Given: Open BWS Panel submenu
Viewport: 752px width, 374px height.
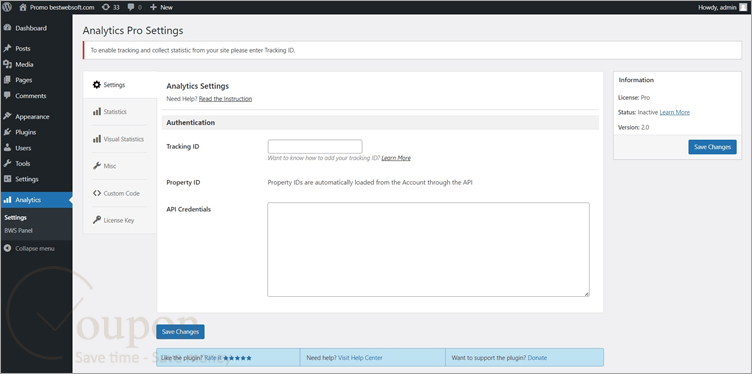Looking at the screenshot, I should point(18,230).
